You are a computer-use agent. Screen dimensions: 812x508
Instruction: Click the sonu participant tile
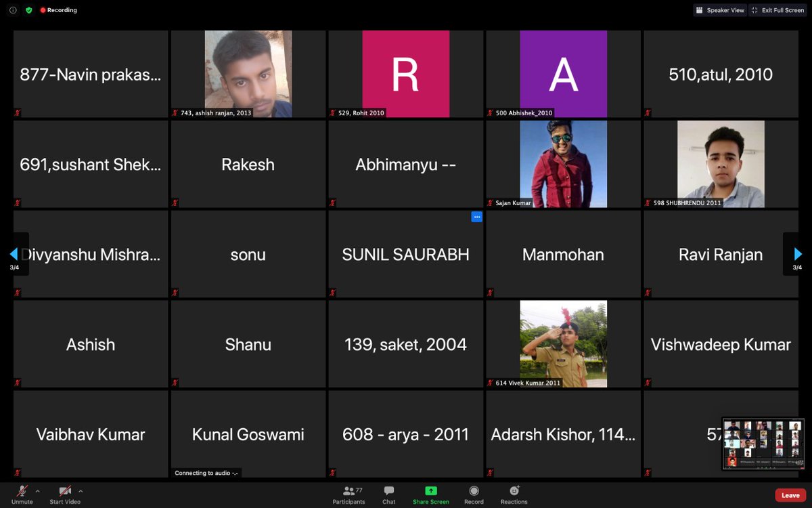pyautogui.click(x=248, y=254)
